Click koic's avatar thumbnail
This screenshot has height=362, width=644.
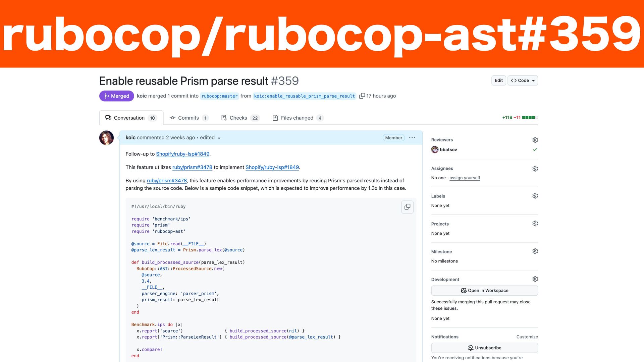pos(106,138)
